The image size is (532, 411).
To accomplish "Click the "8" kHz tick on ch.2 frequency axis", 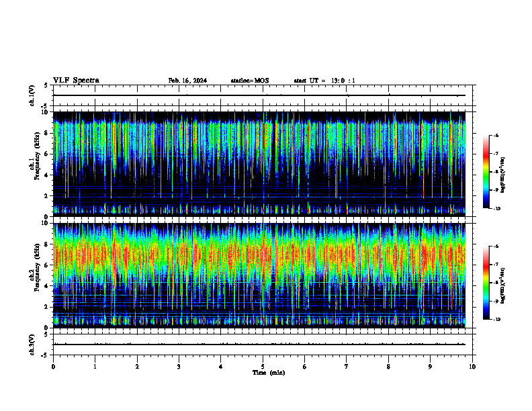I will [x=47, y=244].
